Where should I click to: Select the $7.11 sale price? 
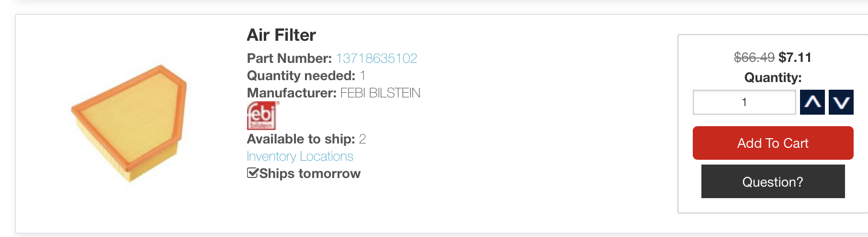click(795, 58)
